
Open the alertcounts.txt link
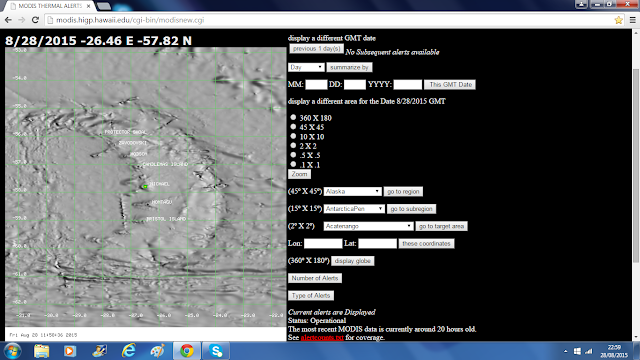pos(322,338)
